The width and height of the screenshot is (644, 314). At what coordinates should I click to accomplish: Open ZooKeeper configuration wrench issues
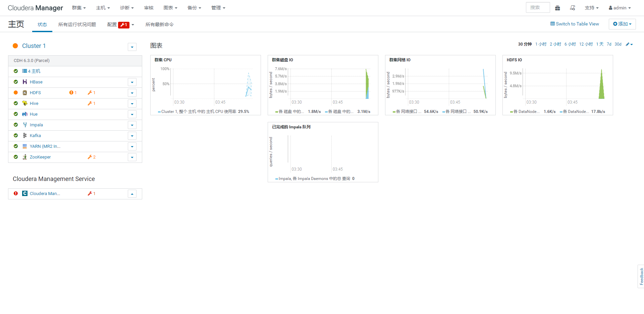(x=92, y=157)
